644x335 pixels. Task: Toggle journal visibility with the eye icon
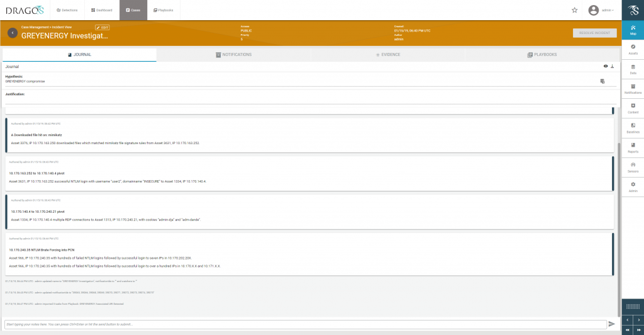point(606,66)
